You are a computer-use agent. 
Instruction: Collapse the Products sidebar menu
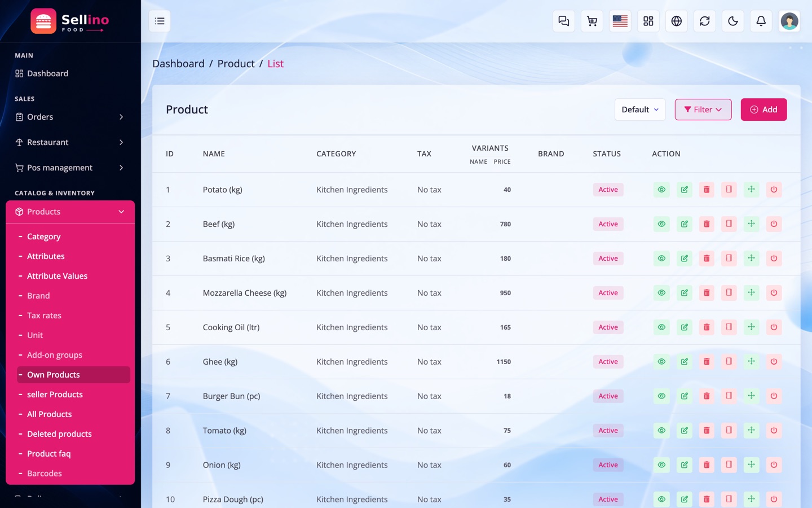click(70, 212)
